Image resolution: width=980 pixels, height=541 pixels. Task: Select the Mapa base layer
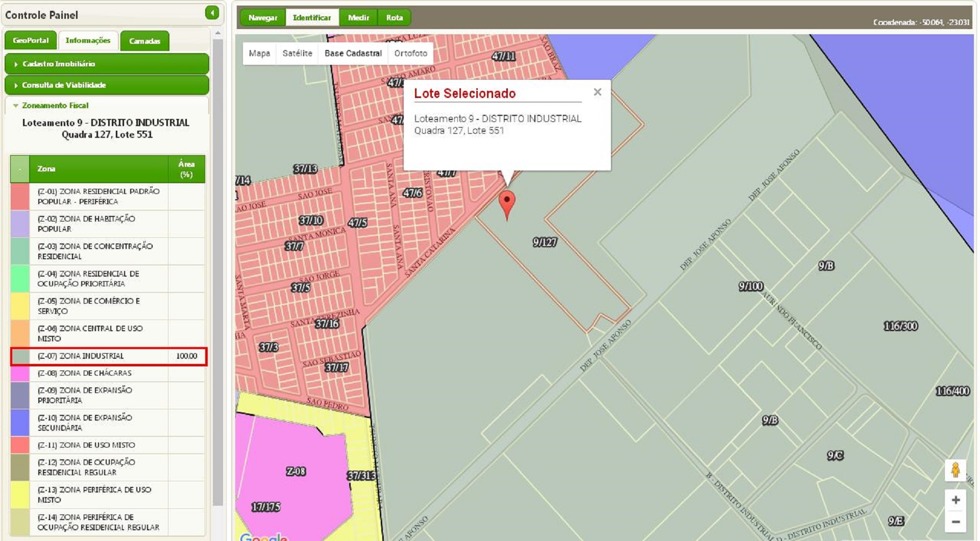(259, 54)
